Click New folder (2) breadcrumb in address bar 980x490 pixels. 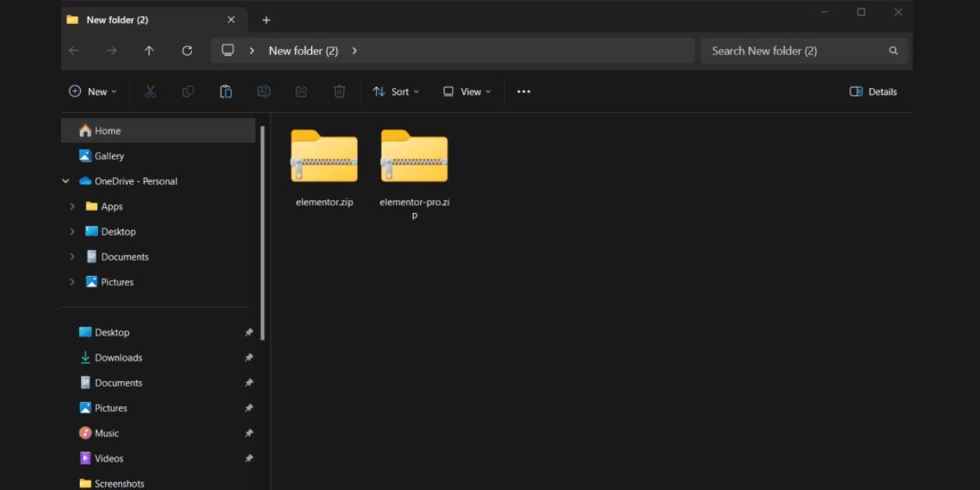303,51
